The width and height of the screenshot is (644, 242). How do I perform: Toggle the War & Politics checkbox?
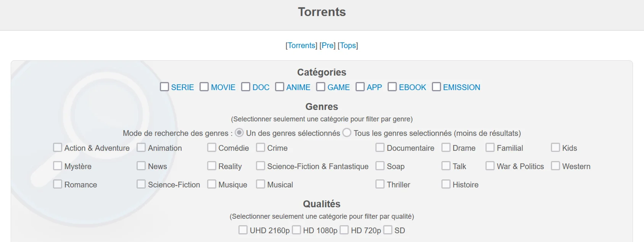pyautogui.click(x=490, y=166)
